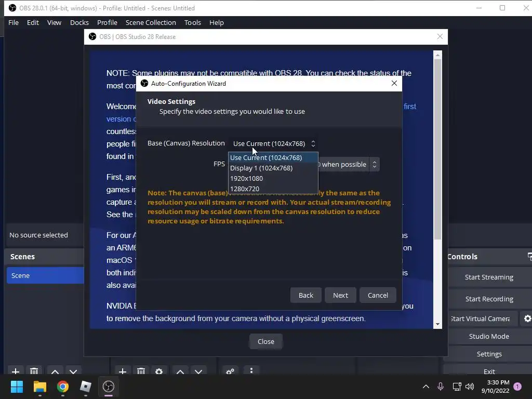Click Next in the wizard
This screenshot has height=399, width=532.
point(340,295)
